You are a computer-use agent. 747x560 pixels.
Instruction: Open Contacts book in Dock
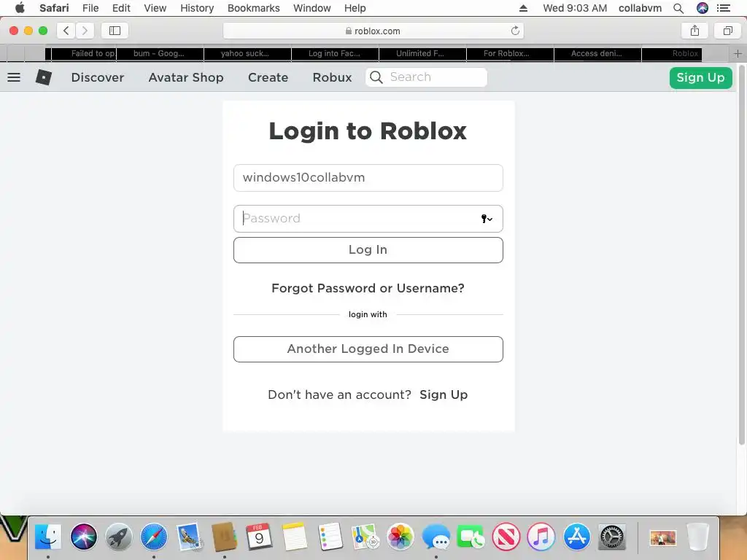pos(225,537)
